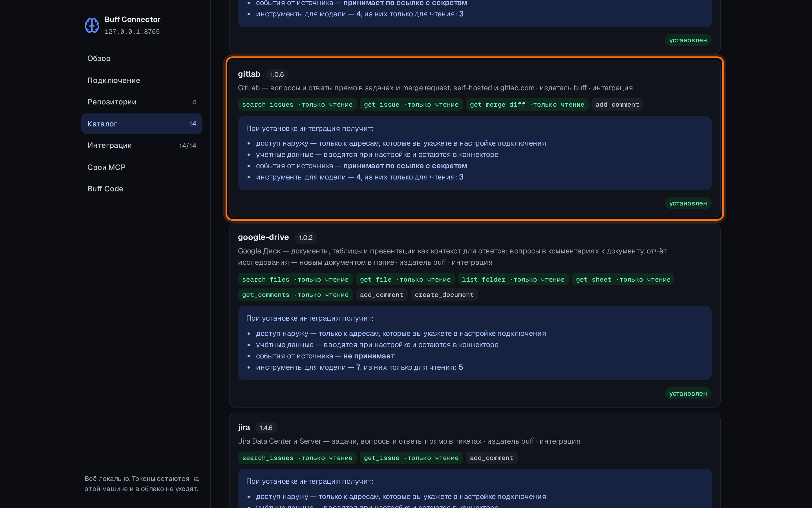Click create_document tool chip

[444, 295]
